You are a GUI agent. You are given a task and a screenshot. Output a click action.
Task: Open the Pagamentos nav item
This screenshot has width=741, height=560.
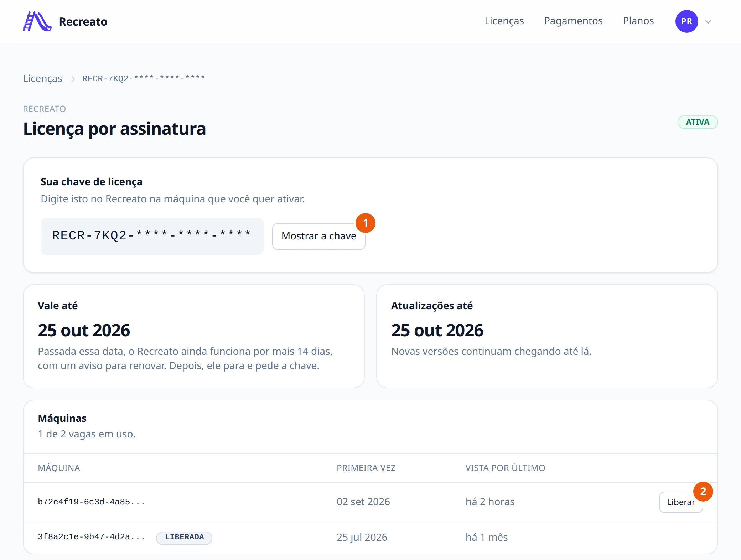(573, 21)
